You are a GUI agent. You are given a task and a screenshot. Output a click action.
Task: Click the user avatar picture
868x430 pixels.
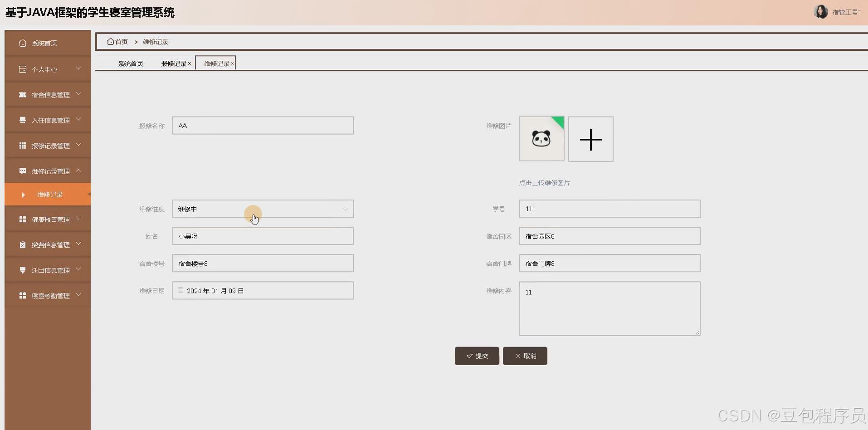click(821, 12)
